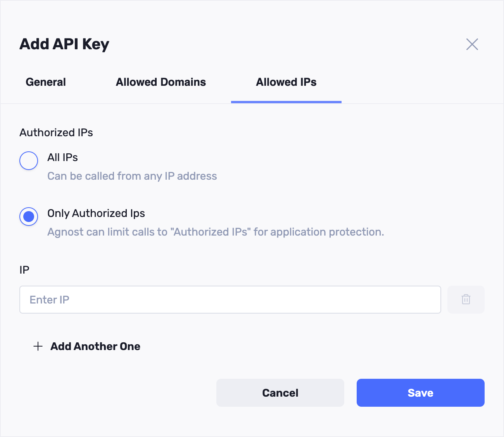Close the Add API Key dialog
Image resolution: width=504 pixels, height=437 pixels.
click(x=472, y=44)
